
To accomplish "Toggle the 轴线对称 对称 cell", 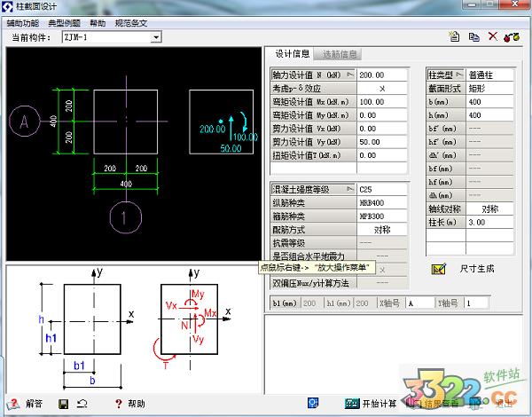I will click(x=490, y=208).
